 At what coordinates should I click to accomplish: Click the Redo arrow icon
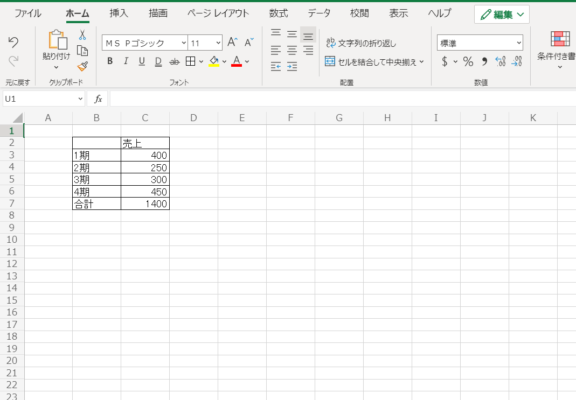tap(13, 61)
